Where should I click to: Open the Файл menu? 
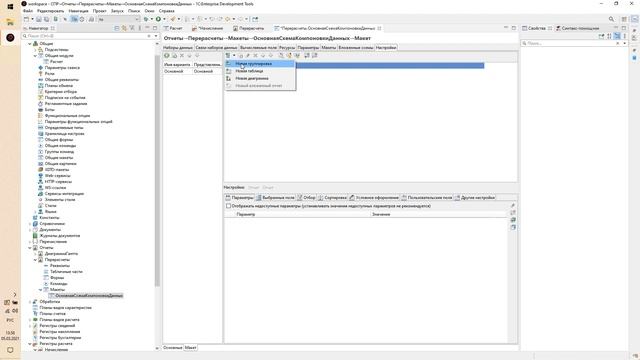point(28,11)
